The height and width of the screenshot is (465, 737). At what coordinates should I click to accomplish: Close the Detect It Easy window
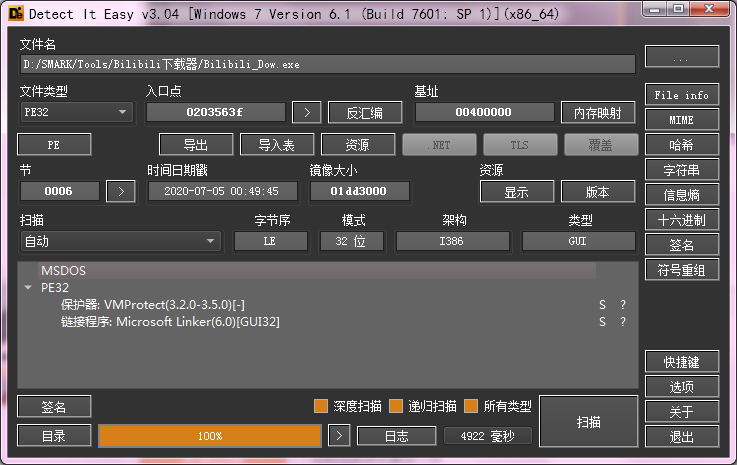tap(710, 9)
